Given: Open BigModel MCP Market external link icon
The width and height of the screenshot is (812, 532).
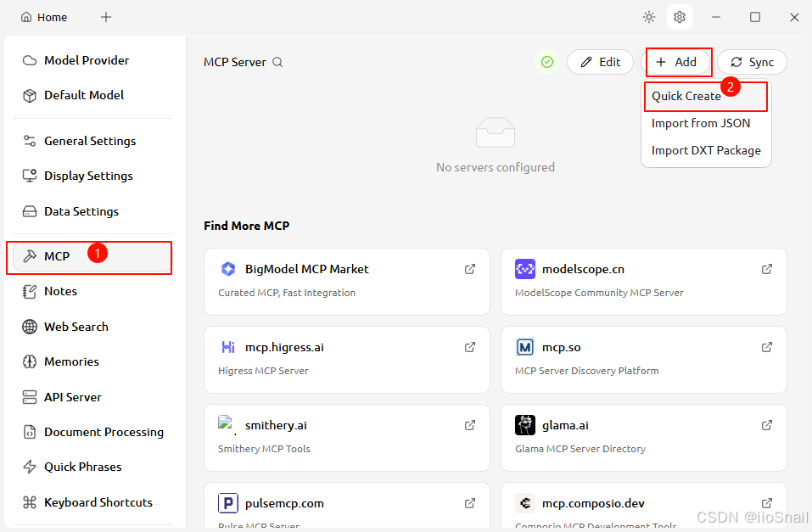Looking at the screenshot, I should [x=470, y=269].
